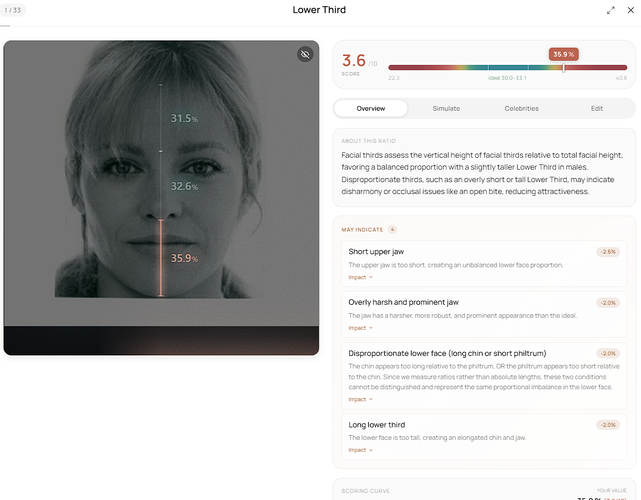Viewport: 641px width, 500px height.
Task: Select the 31.5% upper third measurement
Action: [x=184, y=118]
